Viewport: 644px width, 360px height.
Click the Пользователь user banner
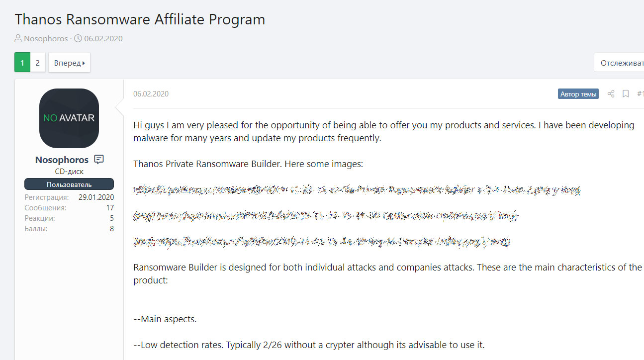click(x=69, y=184)
